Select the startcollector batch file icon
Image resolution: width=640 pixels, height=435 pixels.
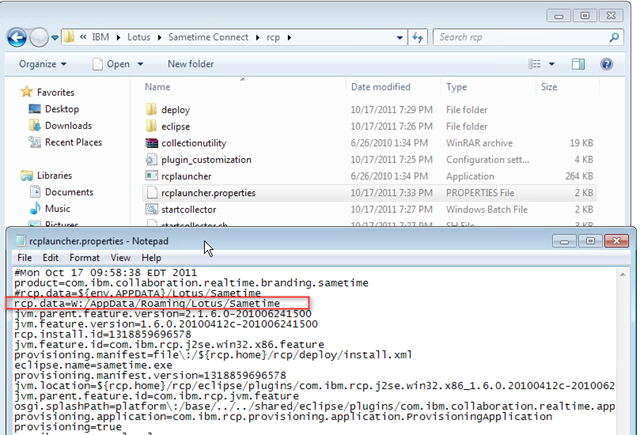click(151, 209)
